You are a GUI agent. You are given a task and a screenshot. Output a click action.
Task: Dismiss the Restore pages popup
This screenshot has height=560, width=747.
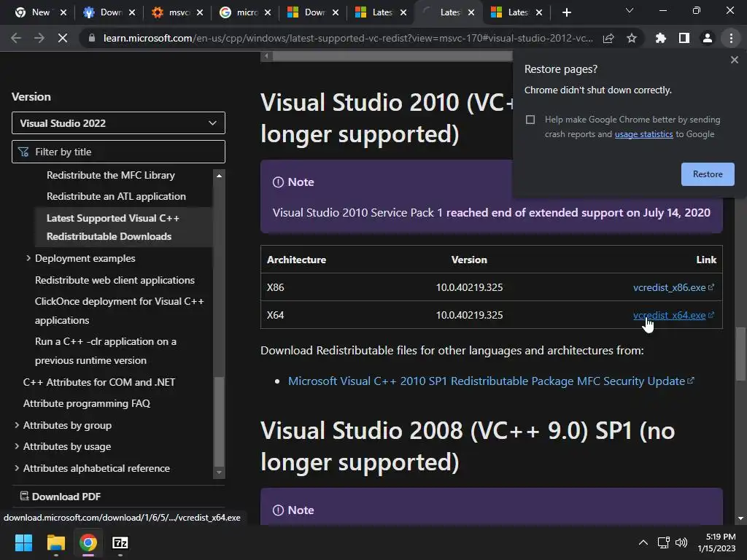[734, 60]
